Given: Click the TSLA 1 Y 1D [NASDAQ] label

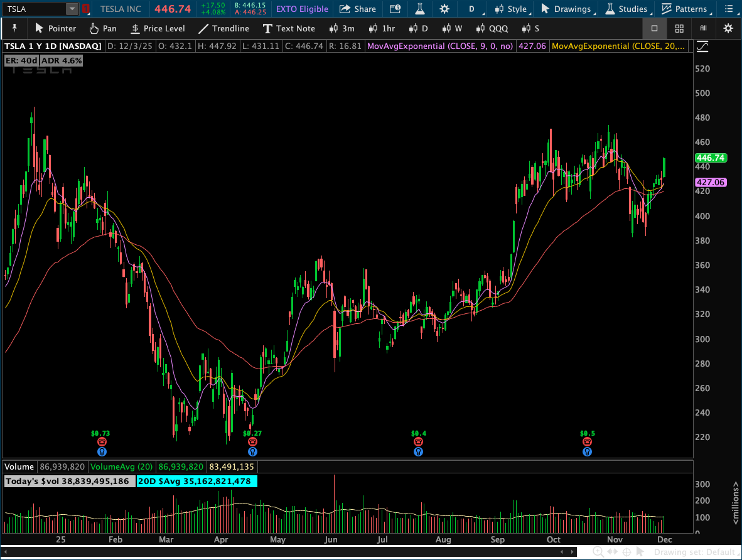Looking at the screenshot, I should (x=53, y=46).
